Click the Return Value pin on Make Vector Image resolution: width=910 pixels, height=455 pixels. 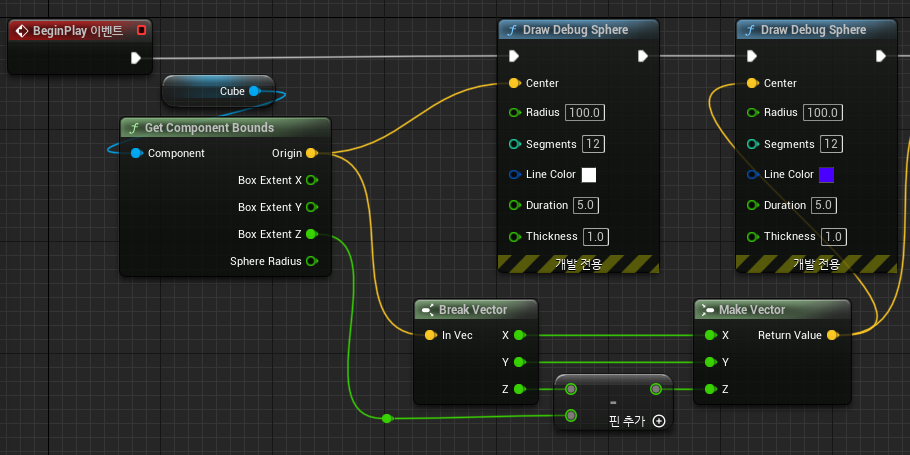(832, 335)
